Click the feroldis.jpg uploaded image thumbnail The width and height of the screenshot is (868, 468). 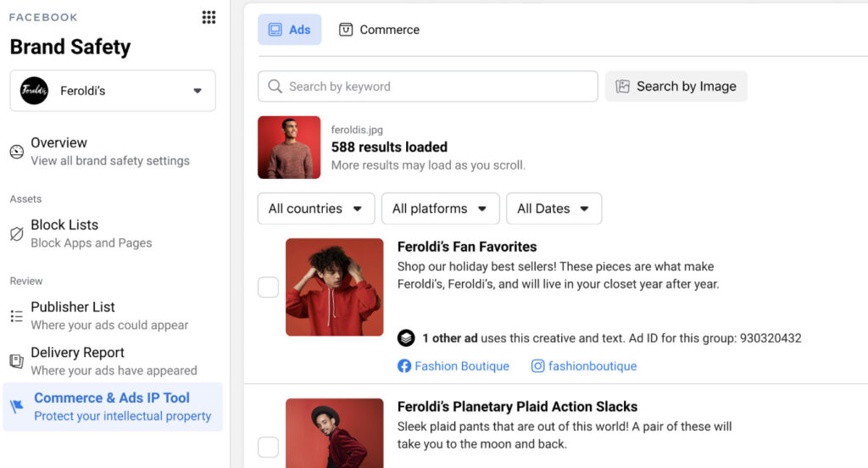tap(289, 148)
